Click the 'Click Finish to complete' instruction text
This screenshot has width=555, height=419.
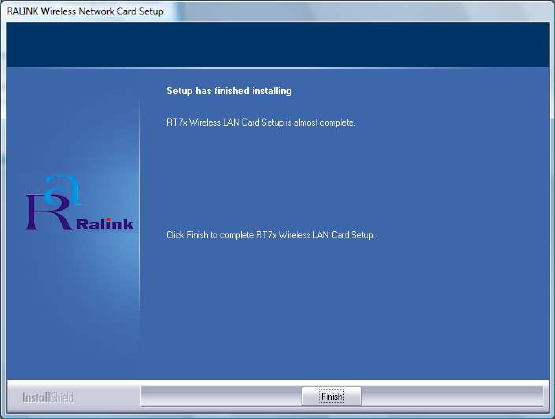(271, 235)
